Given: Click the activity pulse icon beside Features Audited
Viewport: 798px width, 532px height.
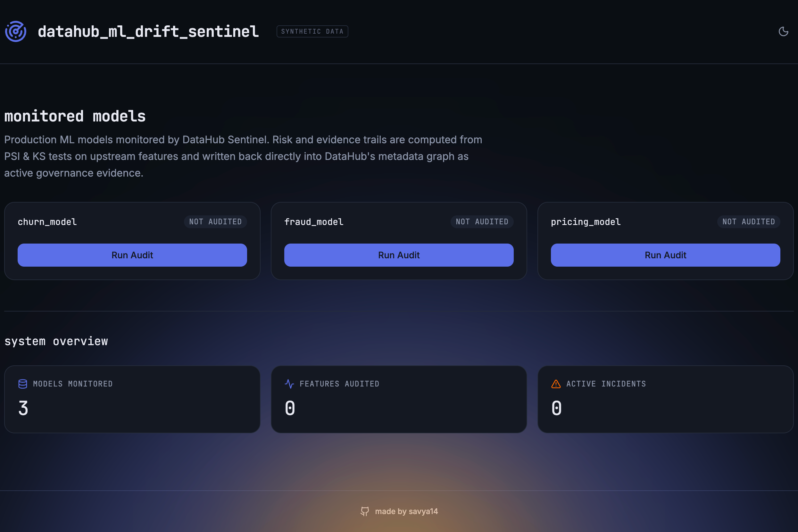Looking at the screenshot, I should point(289,384).
